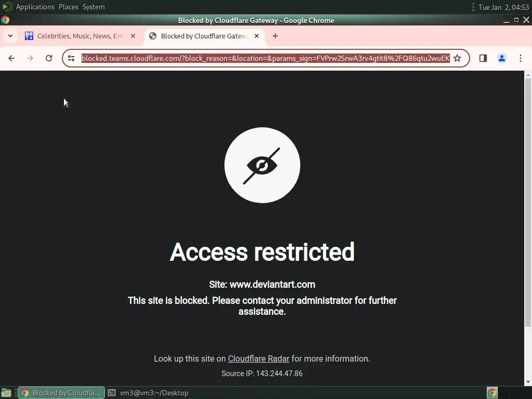Open the System menu
Screen dimensions: 532x399
tap(94, 7)
